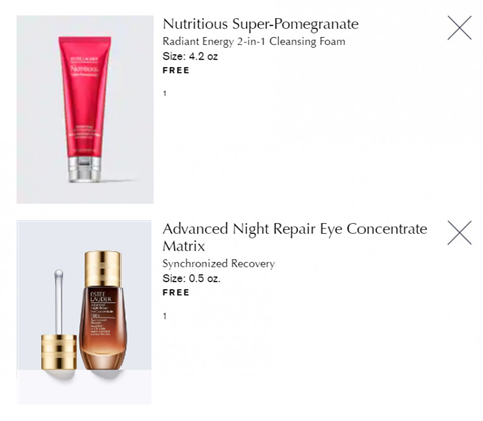Click the Estee Lauder logo on brown bottle
This screenshot has width=483, height=421.
click(x=101, y=297)
